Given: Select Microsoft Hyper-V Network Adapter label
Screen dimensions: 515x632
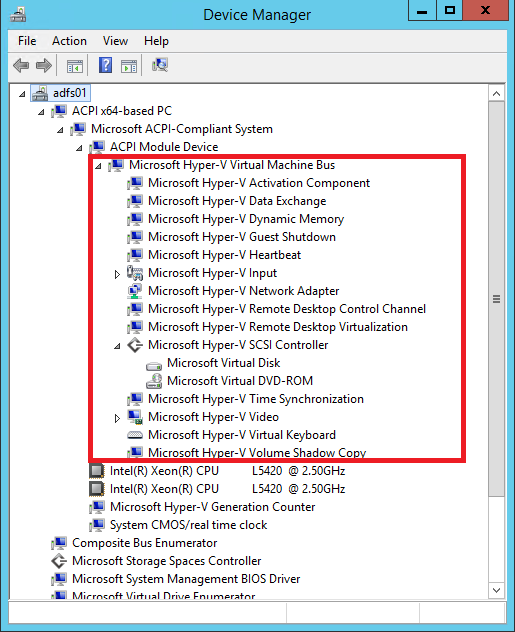Looking at the screenshot, I should pyautogui.click(x=243, y=291).
